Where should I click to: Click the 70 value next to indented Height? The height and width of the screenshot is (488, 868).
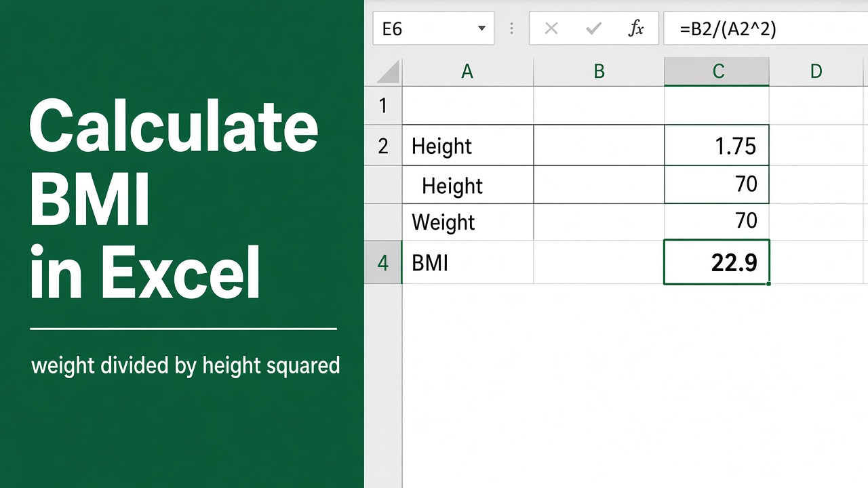pyautogui.click(x=717, y=185)
